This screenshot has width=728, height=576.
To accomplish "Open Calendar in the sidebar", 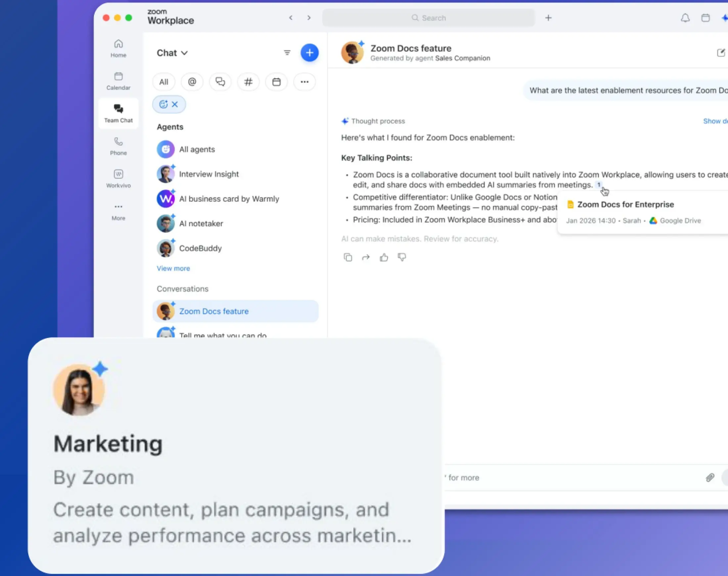I will 118,81.
